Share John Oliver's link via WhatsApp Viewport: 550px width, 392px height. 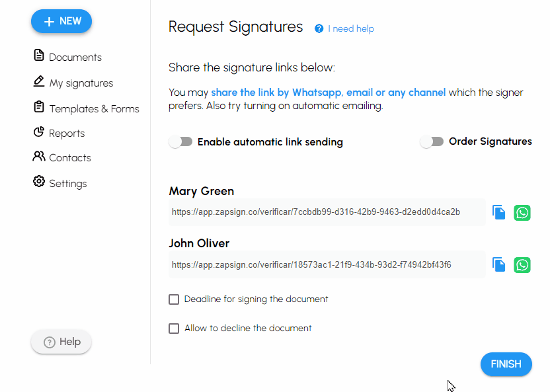[x=522, y=264]
